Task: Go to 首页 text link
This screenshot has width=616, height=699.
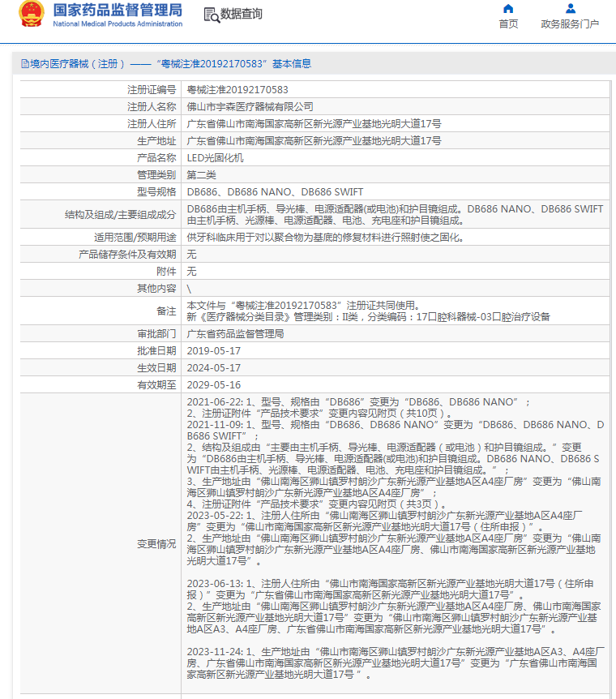Action: [508, 24]
